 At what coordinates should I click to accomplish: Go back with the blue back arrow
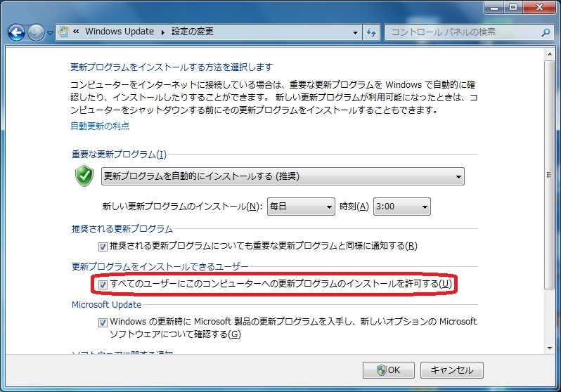point(16,33)
